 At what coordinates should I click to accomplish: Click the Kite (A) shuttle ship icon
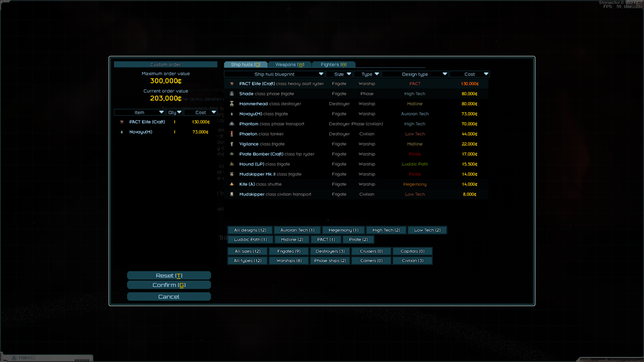(231, 184)
